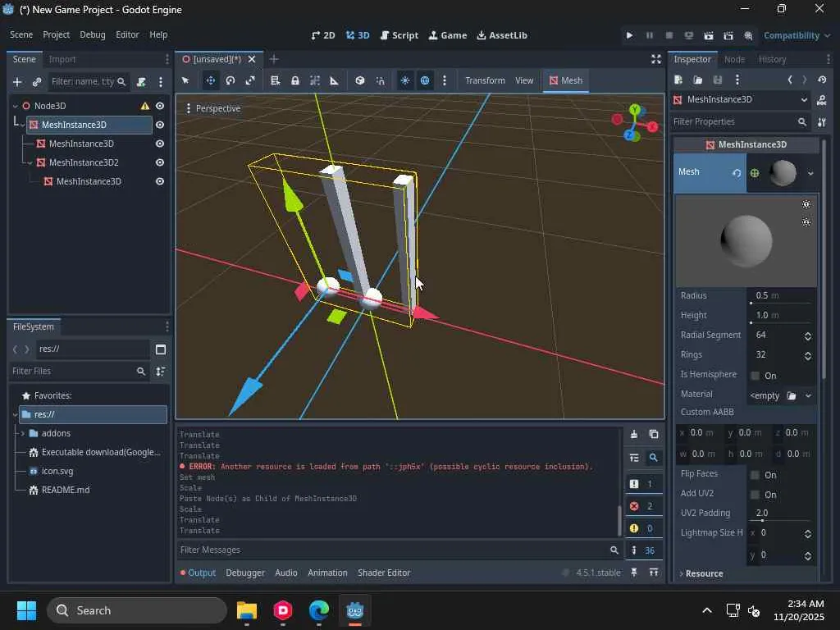Switch to the Shader Editor bottom tab
This screenshot has height=630, width=840.
(x=383, y=573)
